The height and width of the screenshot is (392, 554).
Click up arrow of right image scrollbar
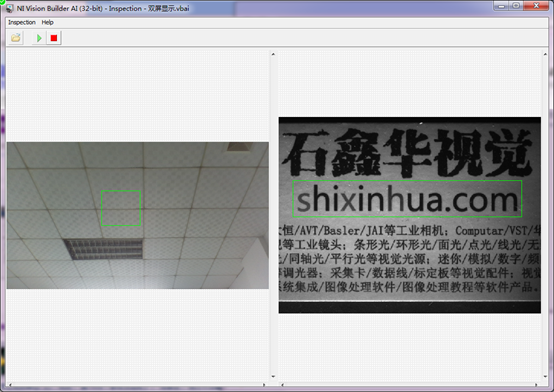pos(545,54)
